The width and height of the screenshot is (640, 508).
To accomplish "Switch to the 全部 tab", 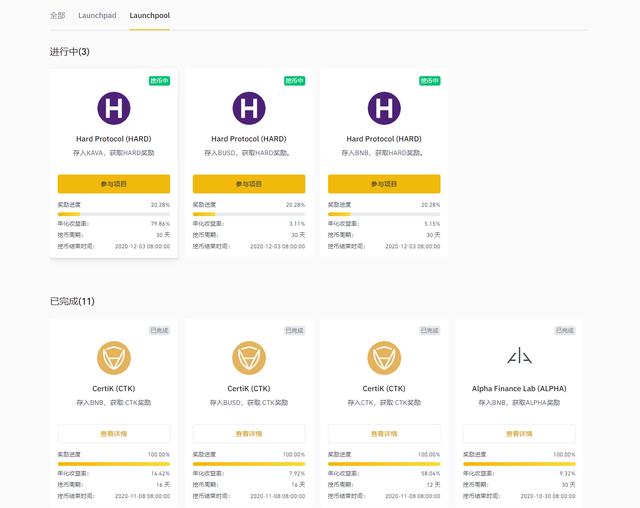I will point(58,16).
